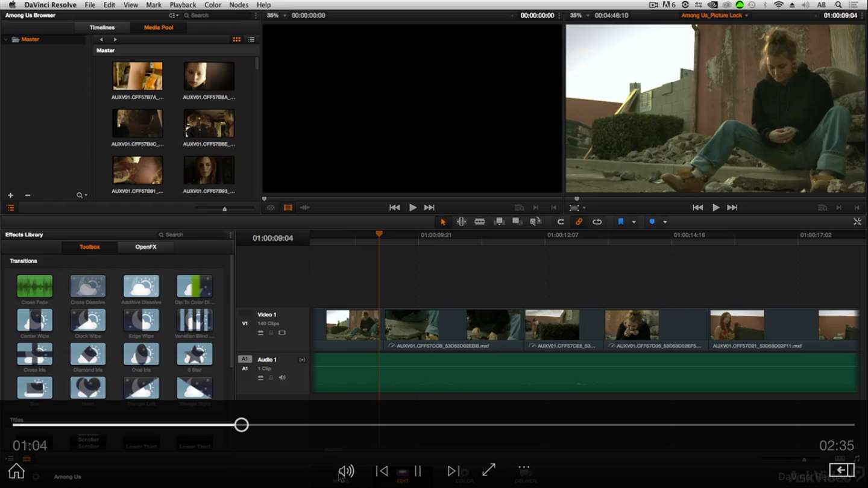Select the Razor blade edit tool

coord(480,222)
